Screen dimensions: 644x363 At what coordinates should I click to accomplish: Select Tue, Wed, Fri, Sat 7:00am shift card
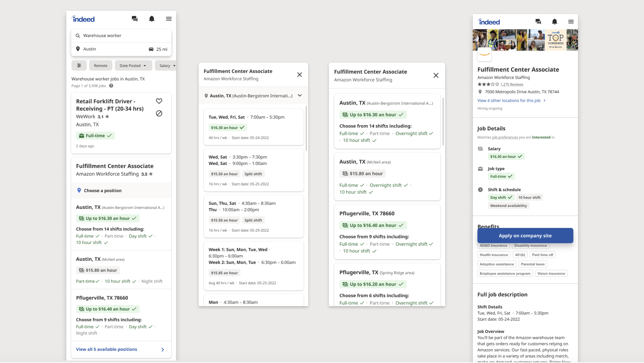click(253, 127)
